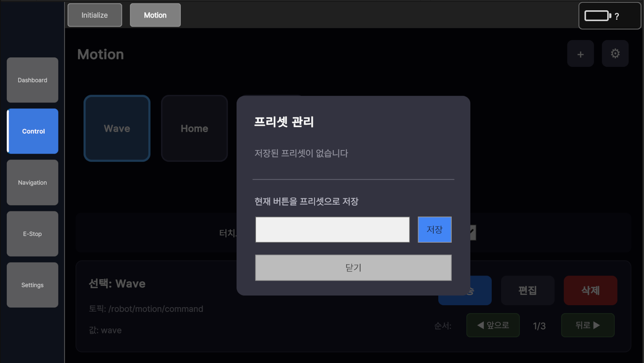Click the plus icon to add a motion button
The width and height of the screenshot is (644, 363).
point(580,54)
